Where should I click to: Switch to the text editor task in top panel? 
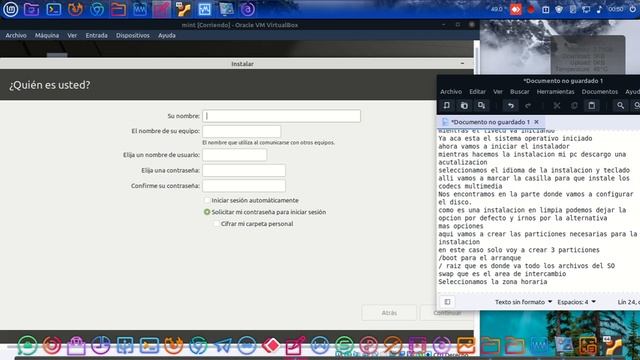point(161,9)
